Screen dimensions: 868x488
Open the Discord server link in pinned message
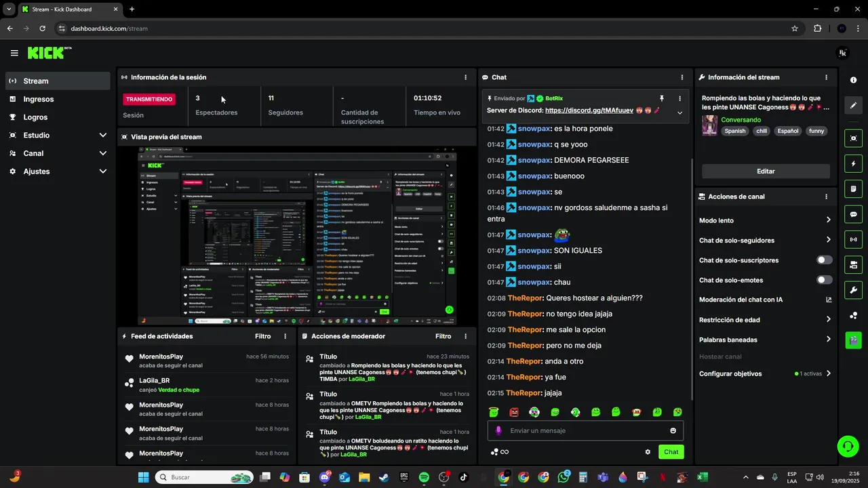click(589, 110)
